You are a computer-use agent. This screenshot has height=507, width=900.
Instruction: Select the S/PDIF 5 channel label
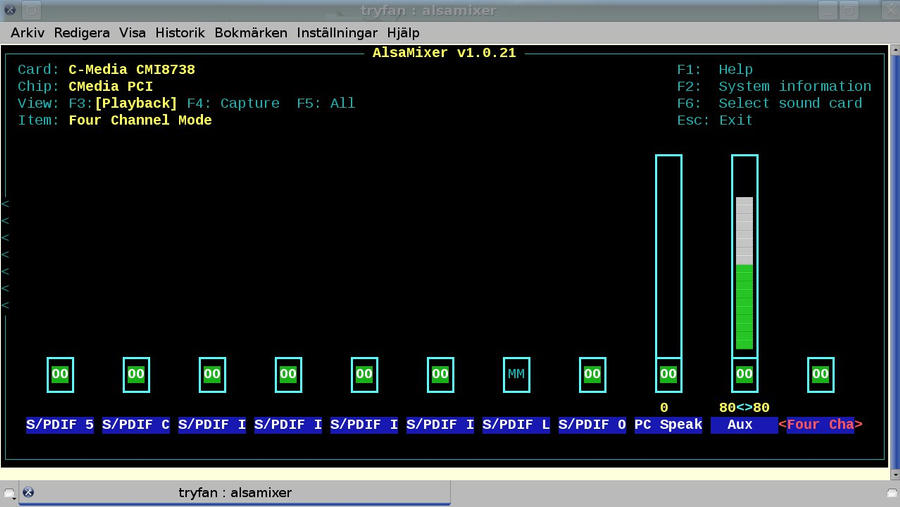pos(60,425)
